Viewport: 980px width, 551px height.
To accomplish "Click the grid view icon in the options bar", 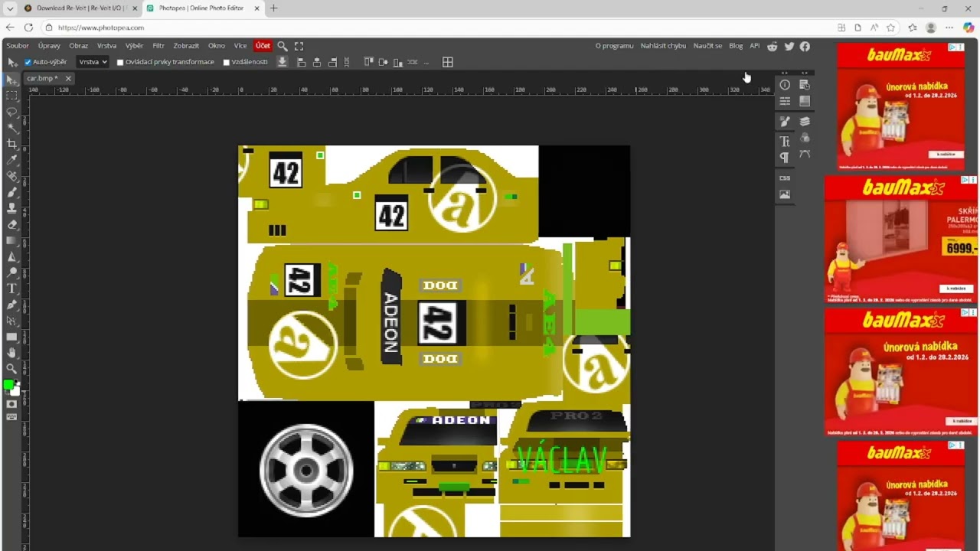I will point(448,62).
